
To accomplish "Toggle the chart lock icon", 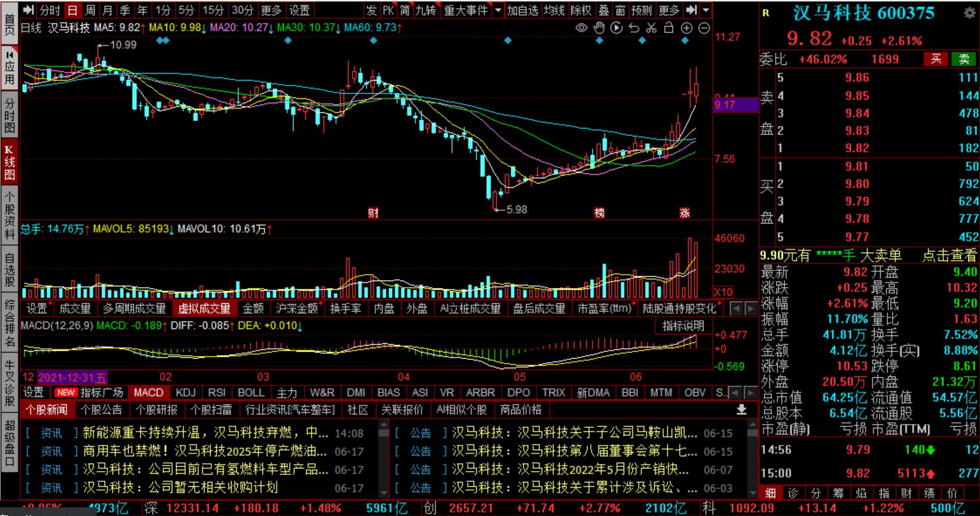I will point(669,28).
